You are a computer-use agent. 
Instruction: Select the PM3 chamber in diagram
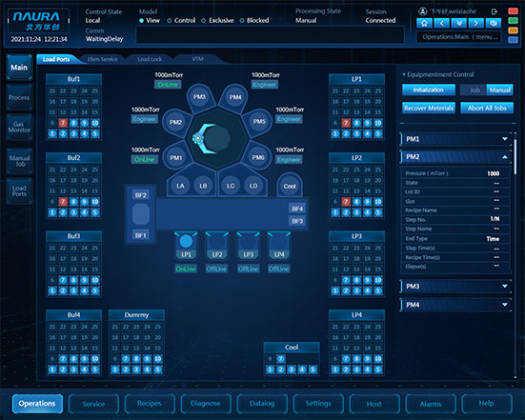(199, 97)
